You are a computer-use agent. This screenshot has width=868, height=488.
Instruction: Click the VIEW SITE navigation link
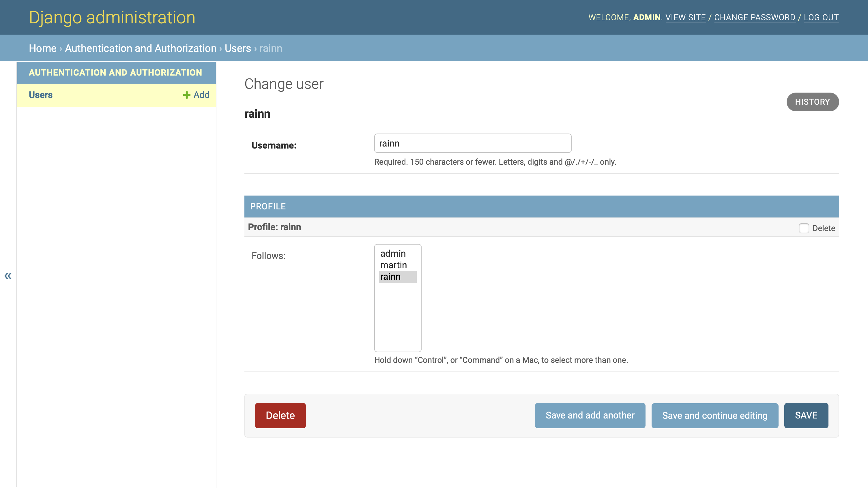click(x=686, y=17)
